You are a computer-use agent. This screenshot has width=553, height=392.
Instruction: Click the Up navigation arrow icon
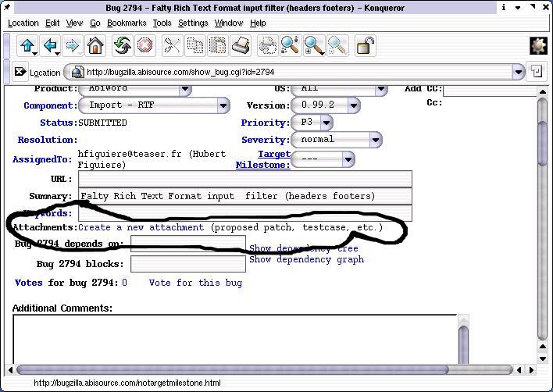click(28, 46)
